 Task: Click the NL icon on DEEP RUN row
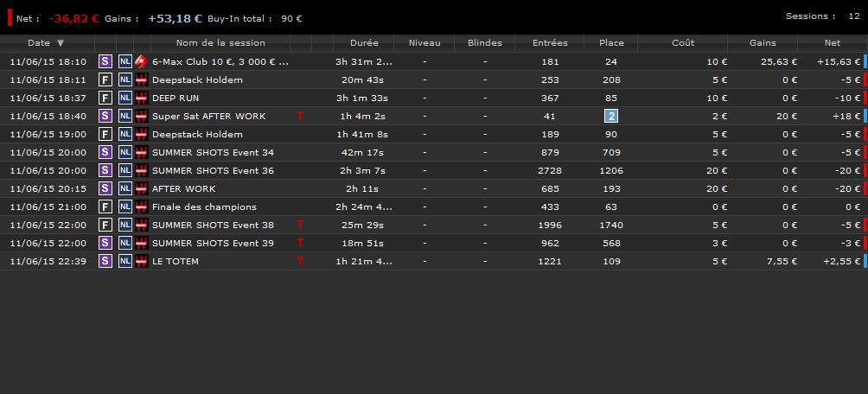tap(125, 98)
